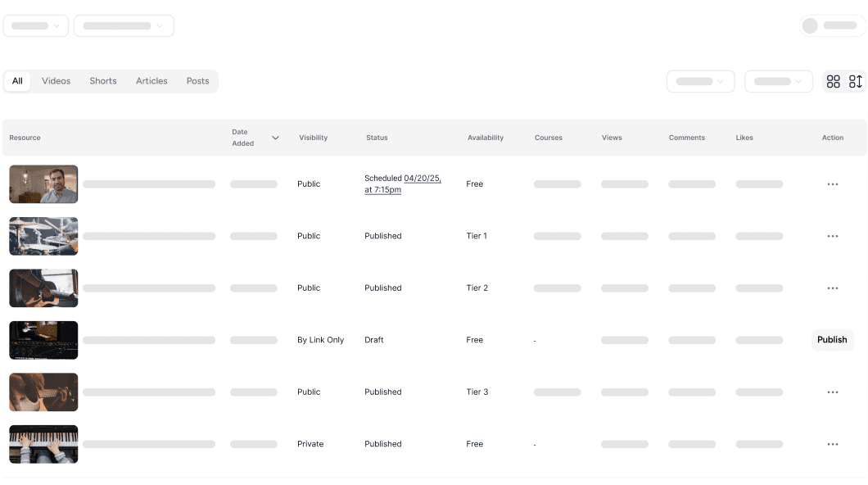Viewport: 868px width, 485px height.
Task: Open actions menu for the Tier 2 video
Action: click(x=833, y=288)
